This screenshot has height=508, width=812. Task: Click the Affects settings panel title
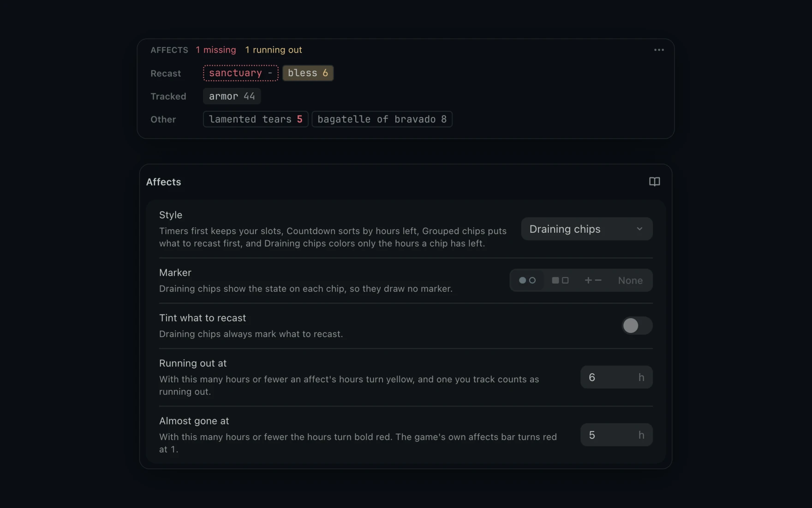[163, 182]
